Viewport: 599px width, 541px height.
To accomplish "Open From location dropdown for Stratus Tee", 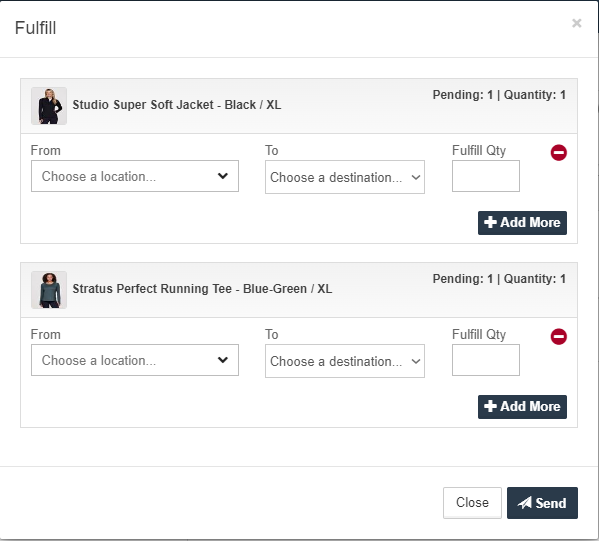I will [x=135, y=360].
